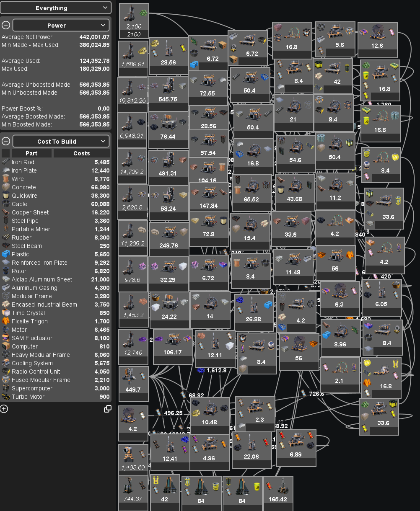Click the Iron Rod icon in cost list

(6, 162)
